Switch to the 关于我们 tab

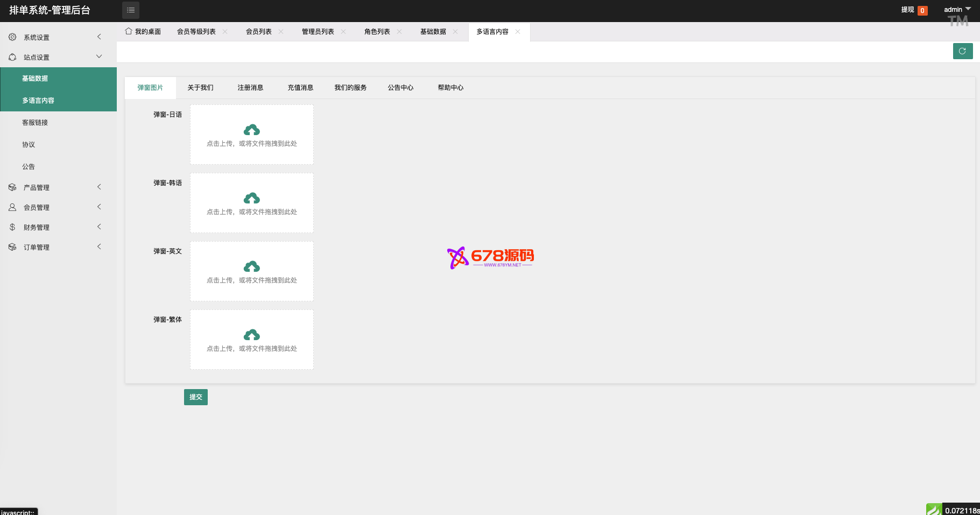click(x=200, y=88)
